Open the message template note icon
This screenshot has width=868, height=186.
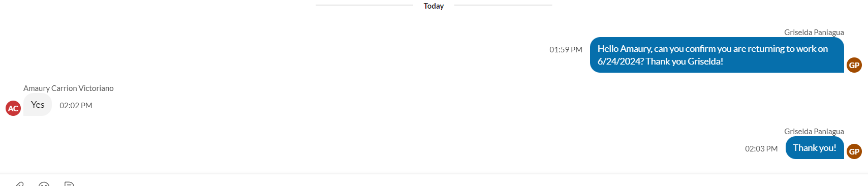[x=70, y=183]
